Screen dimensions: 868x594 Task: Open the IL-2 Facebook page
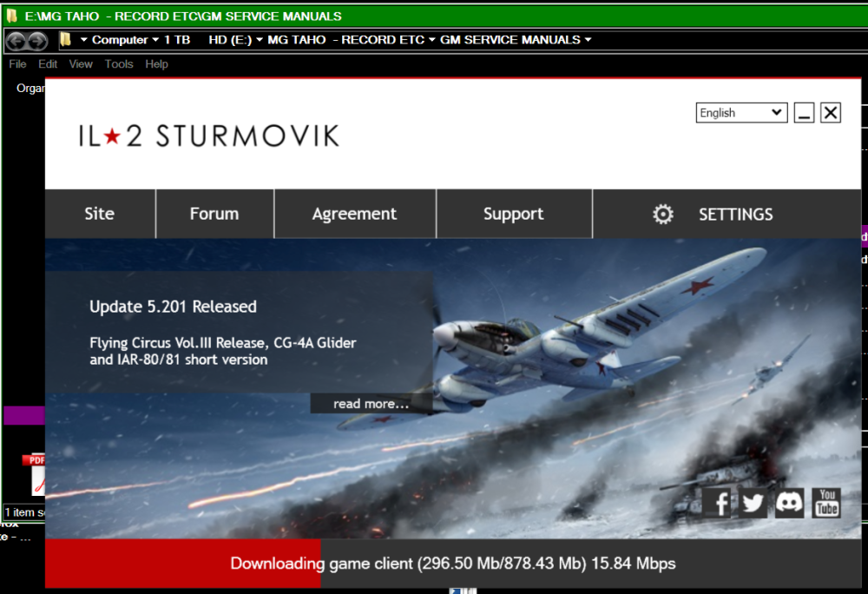tap(717, 502)
